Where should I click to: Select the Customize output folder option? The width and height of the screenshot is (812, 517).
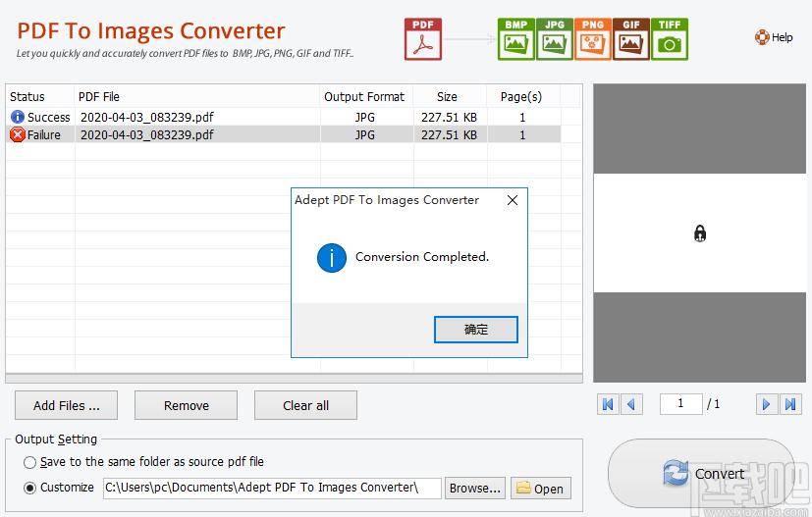coord(30,488)
